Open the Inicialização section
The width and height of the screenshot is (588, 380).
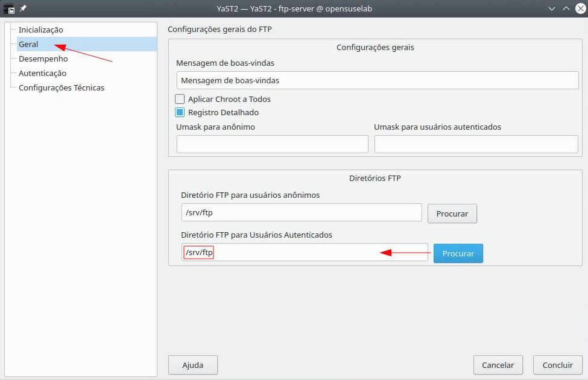[40, 30]
